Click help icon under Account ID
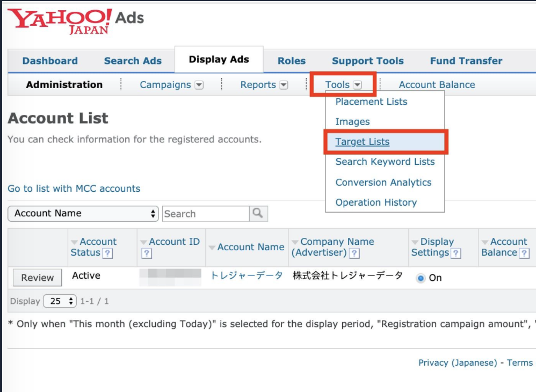536x392 pixels. 146,253
